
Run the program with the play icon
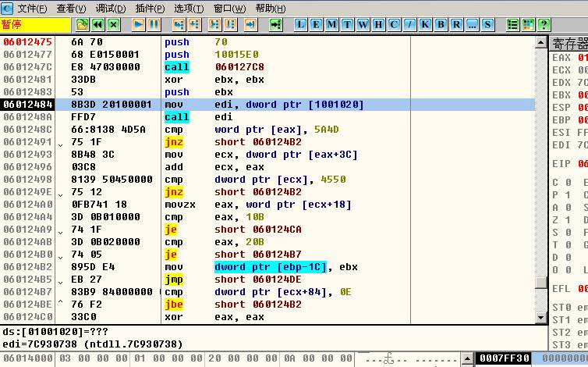pyautogui.click(x=138, y=25)
